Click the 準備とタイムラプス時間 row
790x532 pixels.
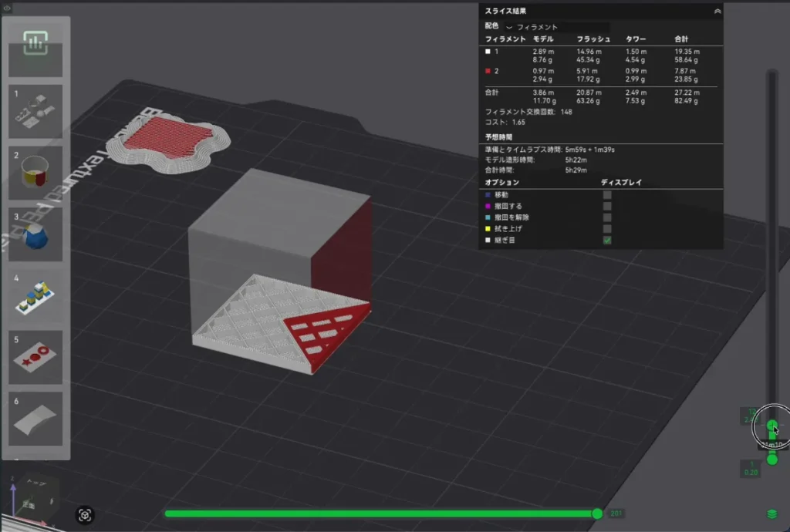coord(549,150)
